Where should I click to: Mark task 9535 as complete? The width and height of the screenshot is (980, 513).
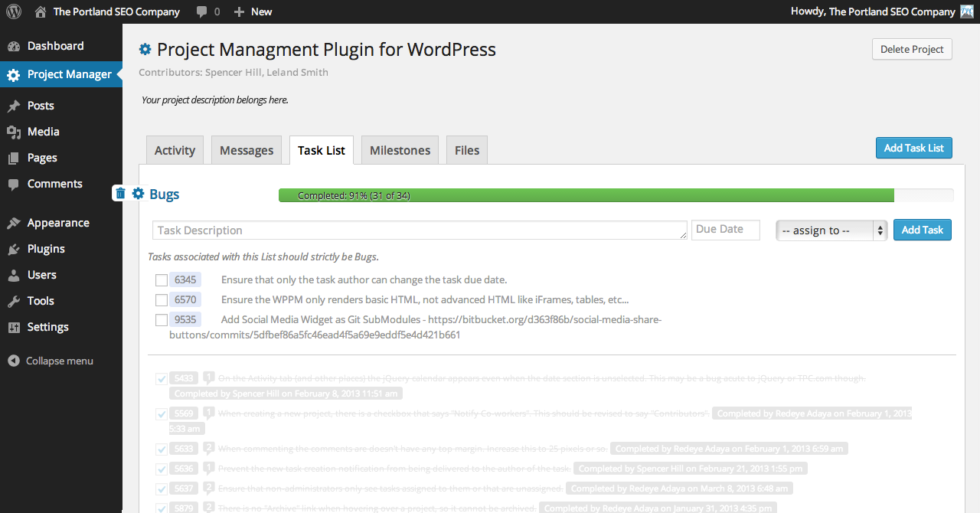(x=162, y=320)
